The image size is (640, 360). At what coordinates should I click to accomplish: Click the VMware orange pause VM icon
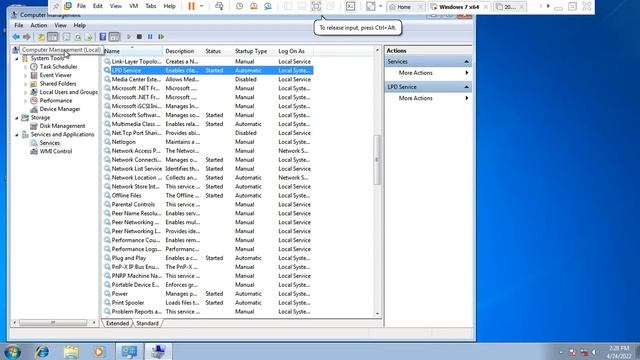[x=191, y=6]
